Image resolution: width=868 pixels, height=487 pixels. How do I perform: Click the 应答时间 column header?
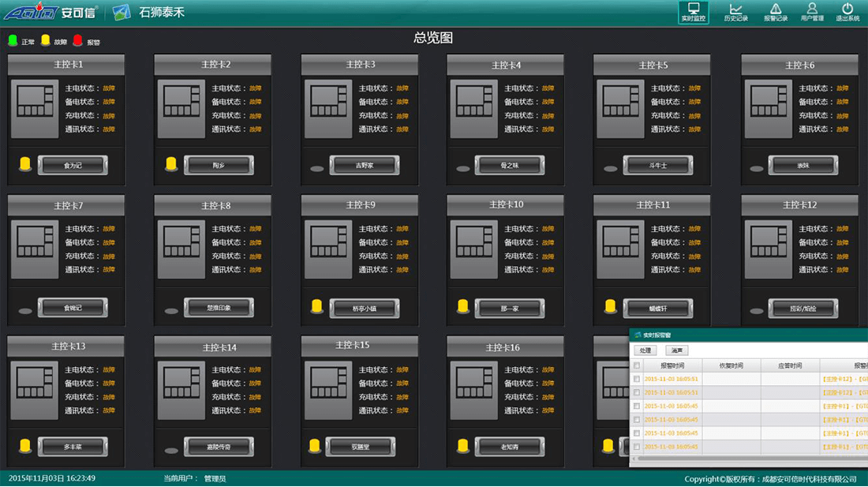tap(790, 365)
